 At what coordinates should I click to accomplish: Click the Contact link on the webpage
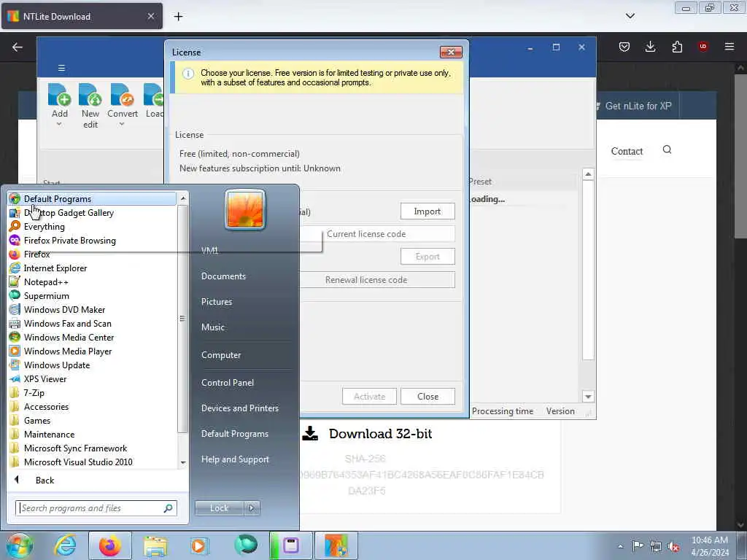tap(627, 152)
